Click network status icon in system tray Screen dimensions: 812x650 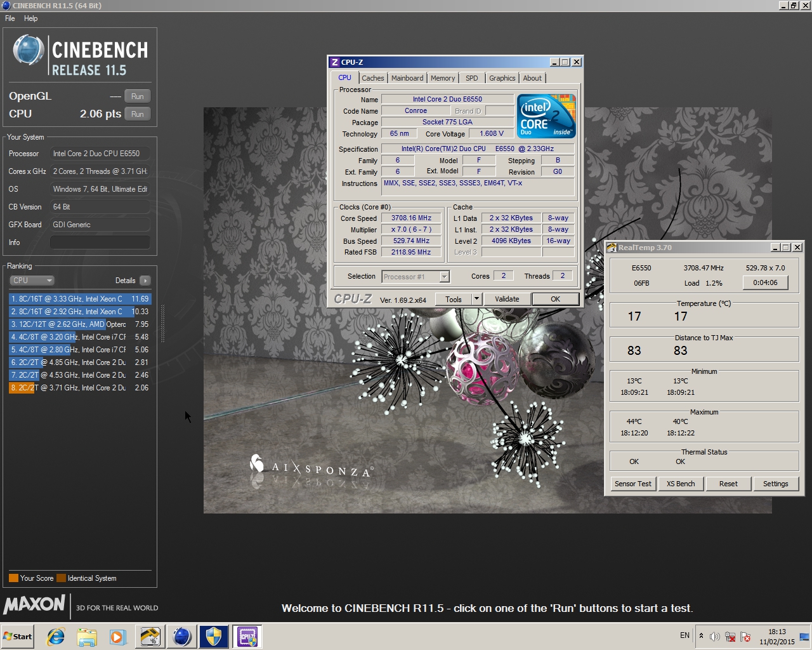coord(730,637)
